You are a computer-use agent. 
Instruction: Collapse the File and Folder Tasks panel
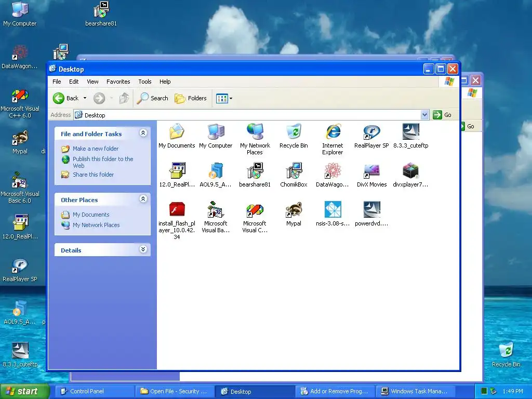tap(143, 133)
